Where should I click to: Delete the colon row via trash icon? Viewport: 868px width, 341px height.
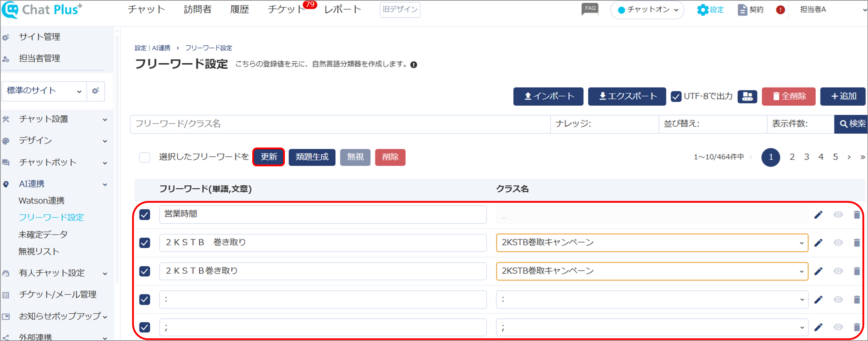point(857,299)
